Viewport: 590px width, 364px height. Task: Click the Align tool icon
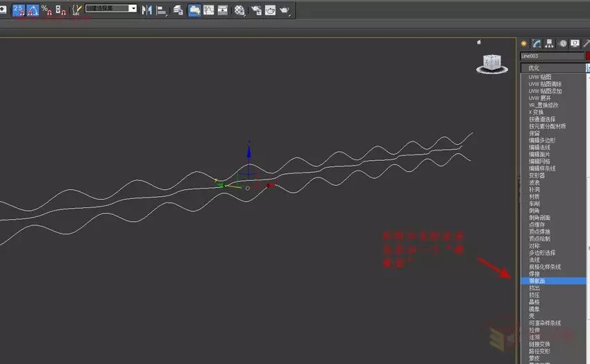click(161, 10)
